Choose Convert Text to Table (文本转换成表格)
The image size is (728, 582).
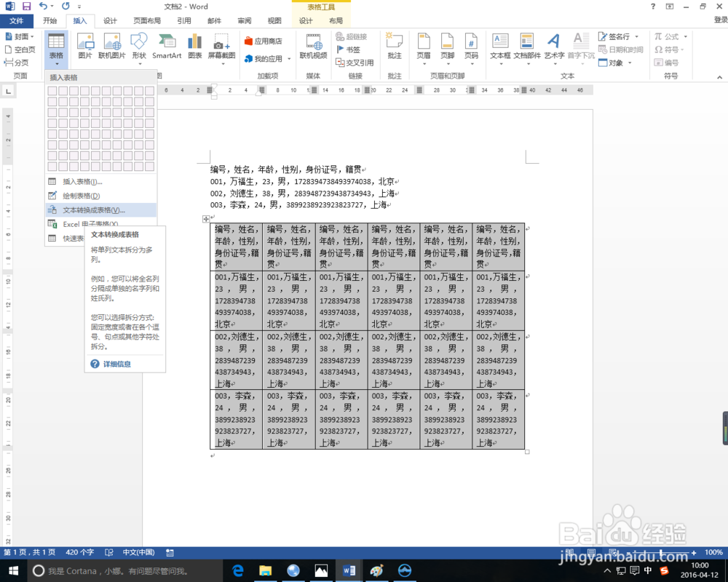(100, 210)
